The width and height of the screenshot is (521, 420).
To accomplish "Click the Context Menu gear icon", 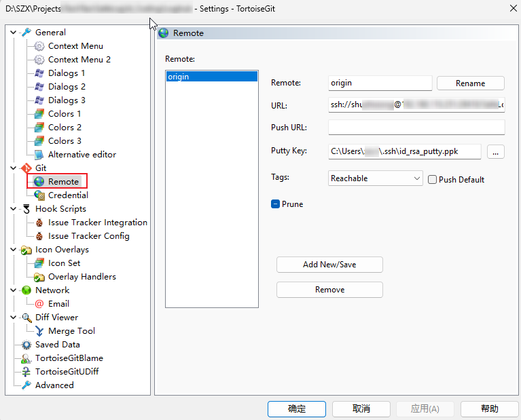I will click(x=39, y=46).
